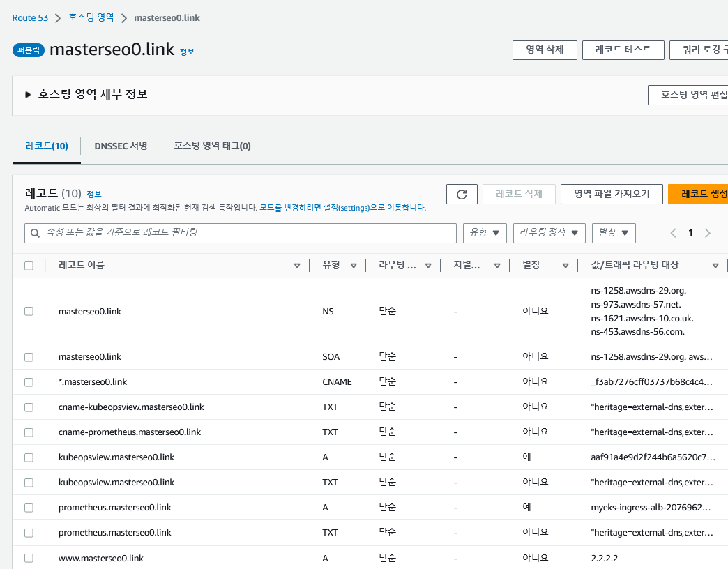Sort by 차별 column arrow
Viewport: 728px width, 569px height.
click(x=496, y=266)
